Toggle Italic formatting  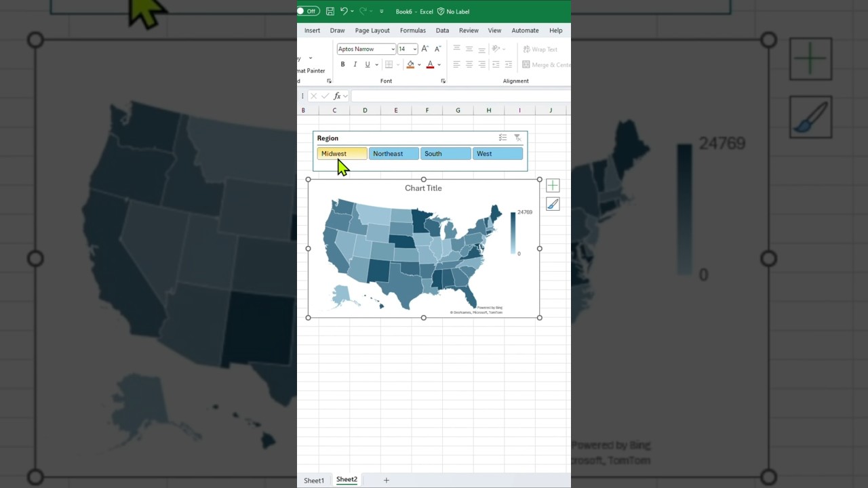[355, 64]
